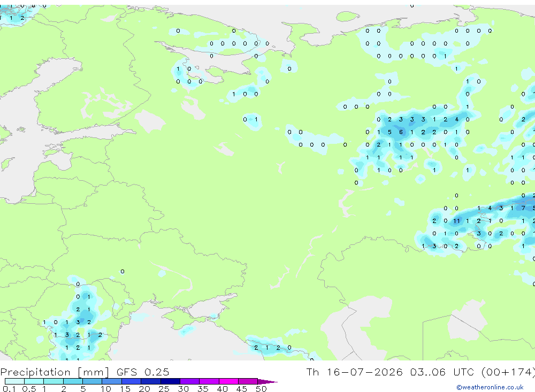Viewport: 535px width, 392px height.
Task: Pick the legend swatch between 15 and 20
Action: point(131,381)
